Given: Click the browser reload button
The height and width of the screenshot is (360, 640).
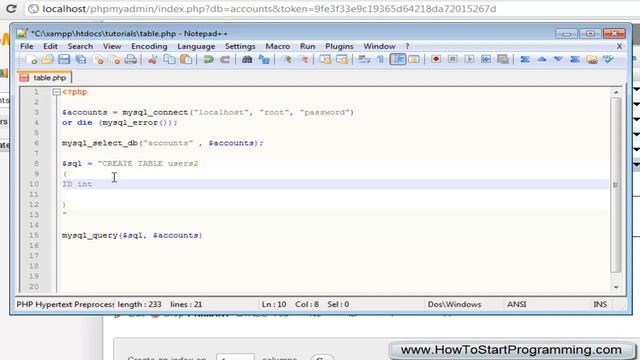Looking at the screenshot, I should 11,9.
